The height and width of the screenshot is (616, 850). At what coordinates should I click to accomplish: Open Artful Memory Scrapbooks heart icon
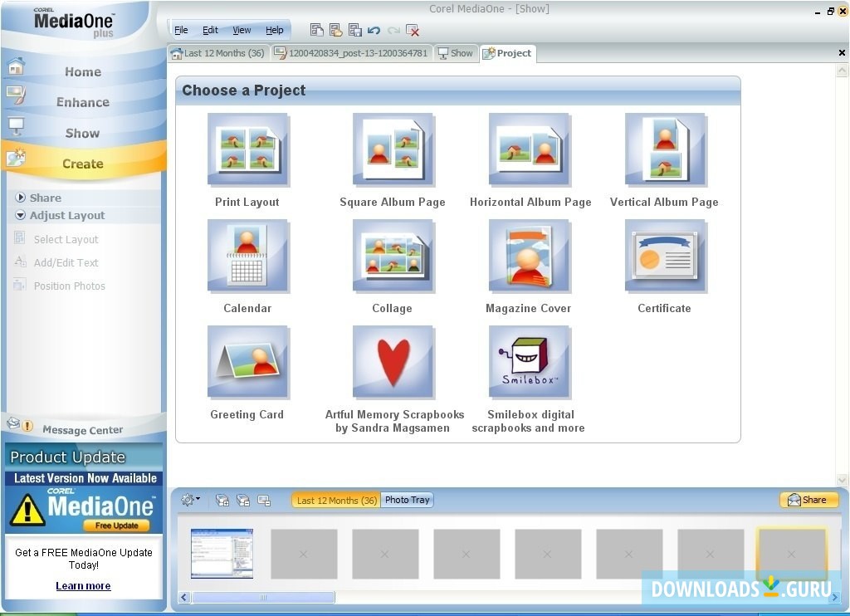point(393,362)
